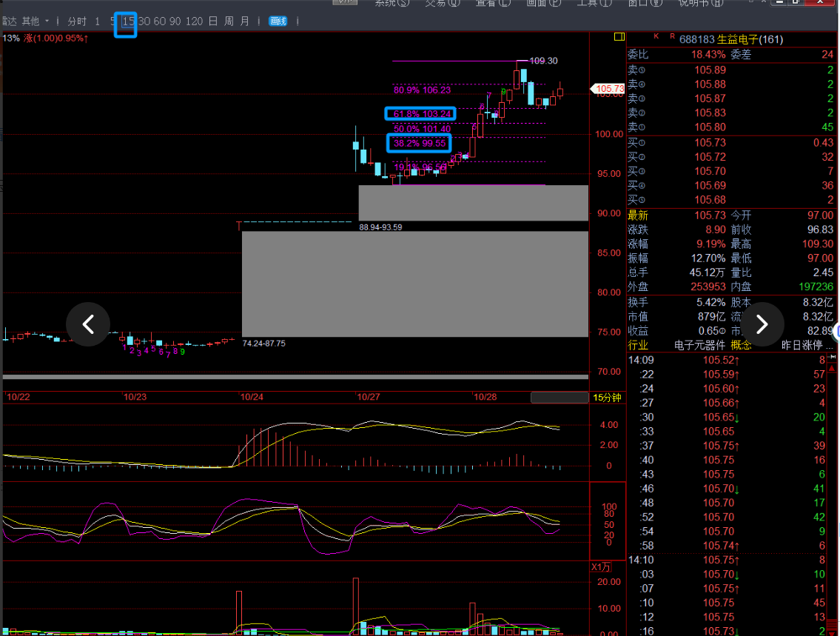Click the X1万 volume unit label
The width and height of the screenshot is (840, 636).
click(x=601, y=567)
